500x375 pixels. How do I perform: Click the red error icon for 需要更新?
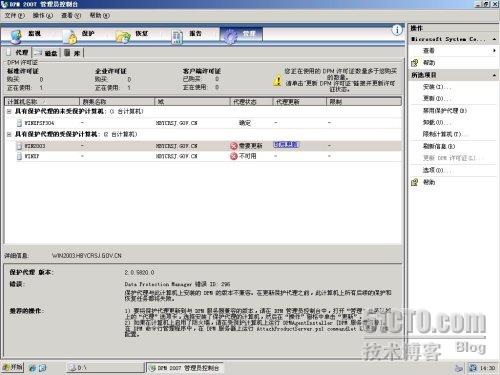click(x=234, y=146)
